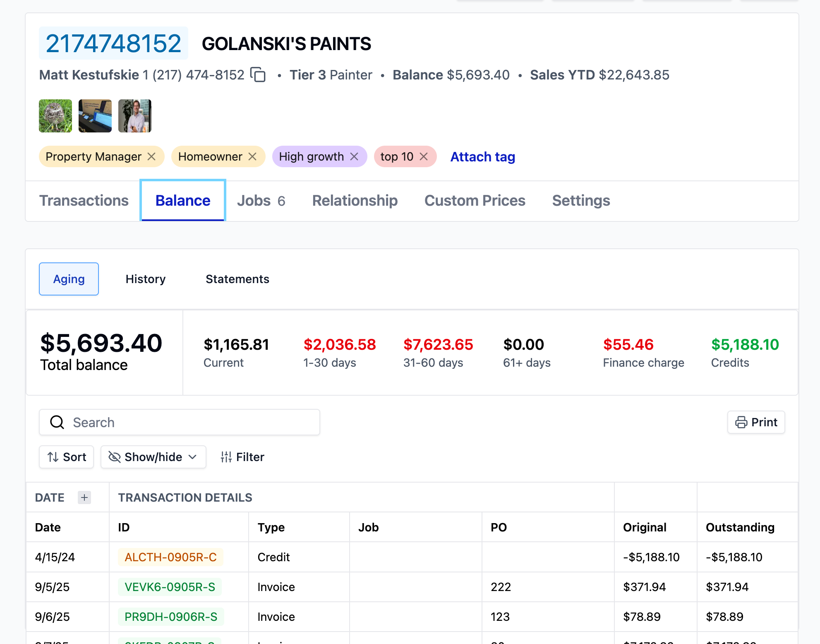Open the Statements sub-tab
This screenshot has width=820, height=644.
point(237,279)
